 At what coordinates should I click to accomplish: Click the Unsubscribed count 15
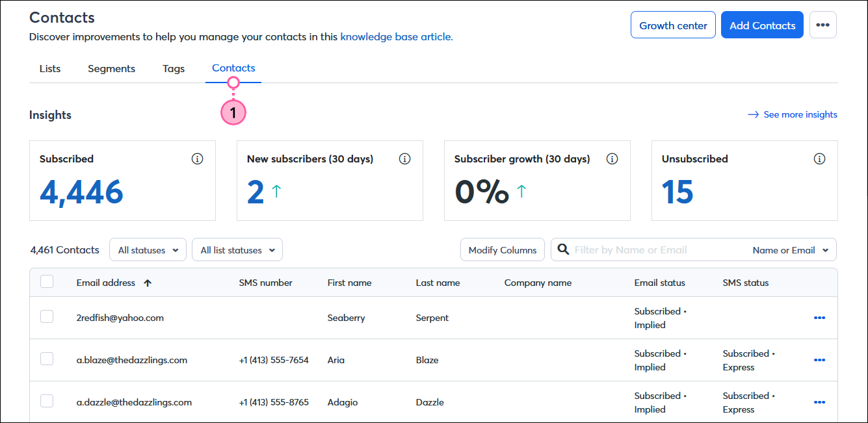[x=677, y=192]
